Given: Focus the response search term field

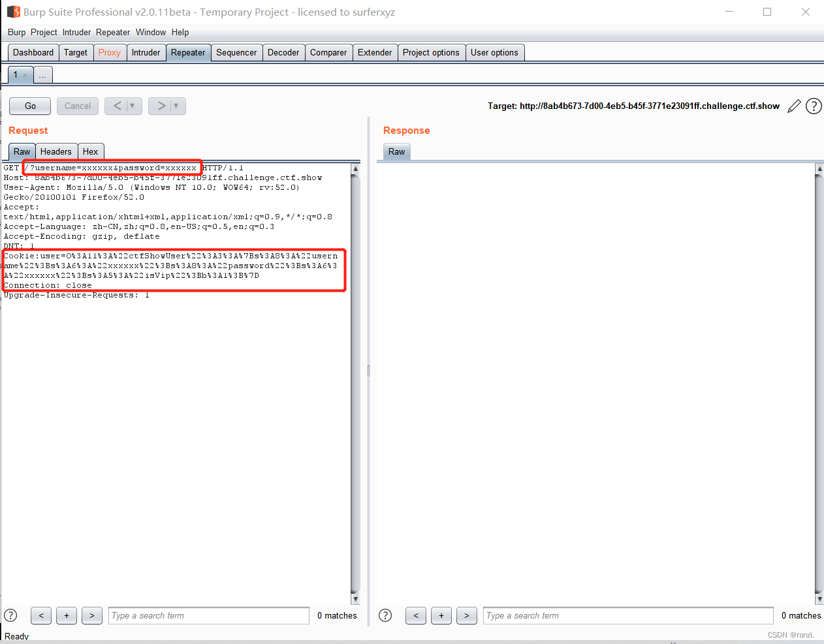Looking at the screenshot, I should coord(628,615).
